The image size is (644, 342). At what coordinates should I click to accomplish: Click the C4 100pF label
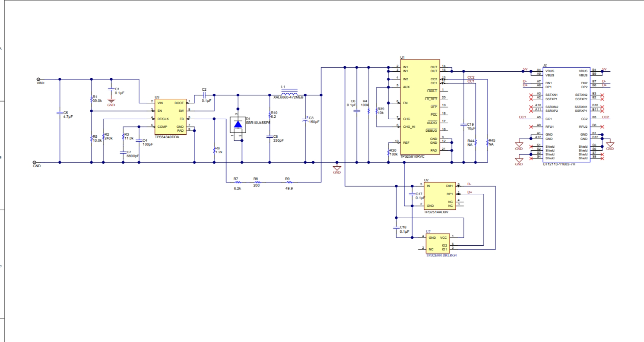148,142
